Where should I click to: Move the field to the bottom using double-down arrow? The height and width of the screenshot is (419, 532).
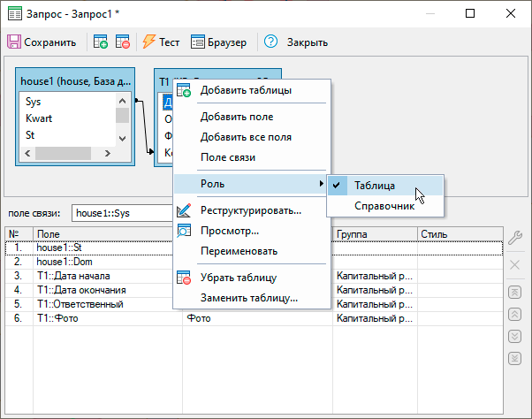(515, 358)
